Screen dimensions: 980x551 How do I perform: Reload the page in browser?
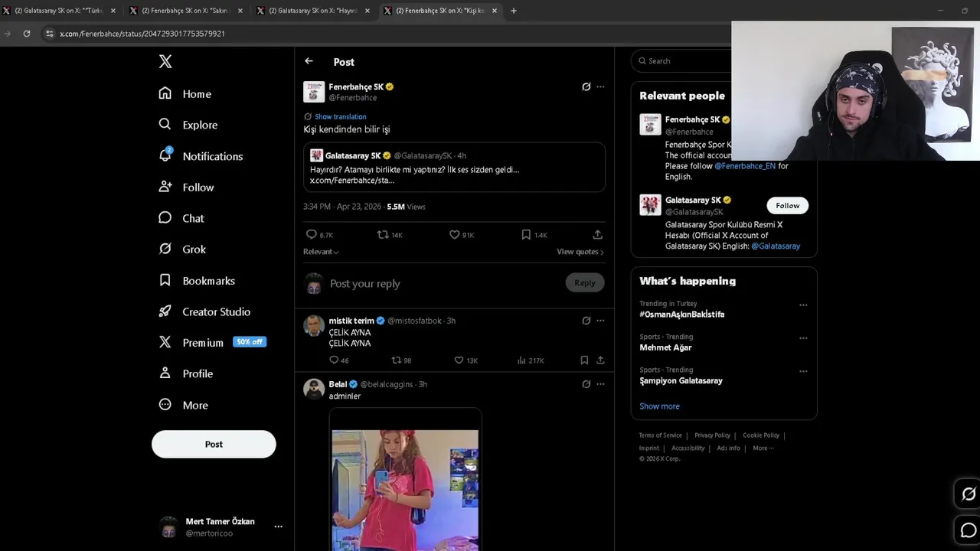(27, 34)
